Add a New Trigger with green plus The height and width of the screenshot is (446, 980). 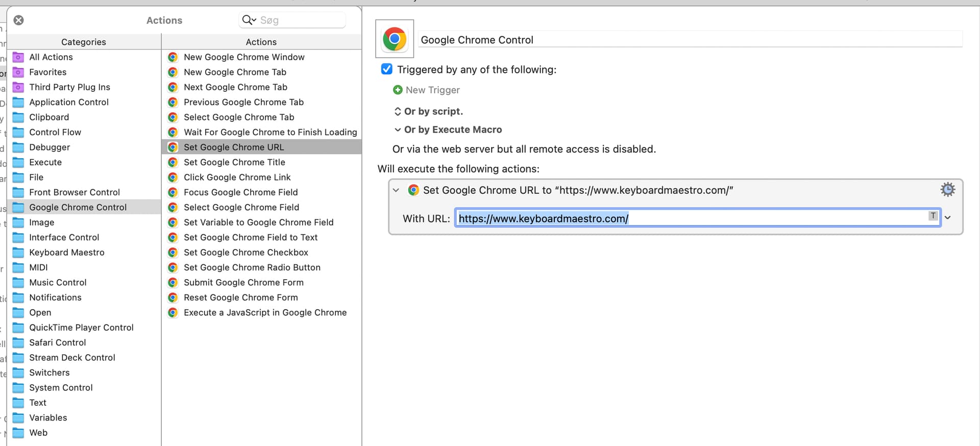(398, 90)
